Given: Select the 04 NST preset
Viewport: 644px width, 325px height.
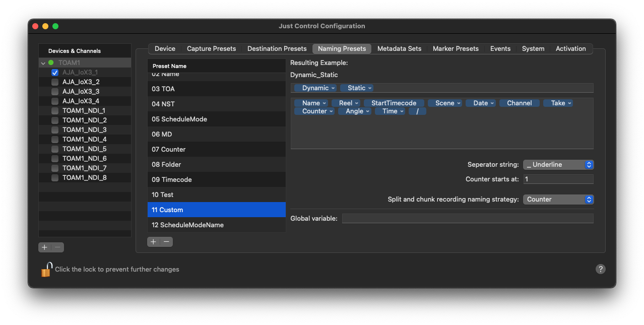Looking at the screenshot, I should coord(217,104).
